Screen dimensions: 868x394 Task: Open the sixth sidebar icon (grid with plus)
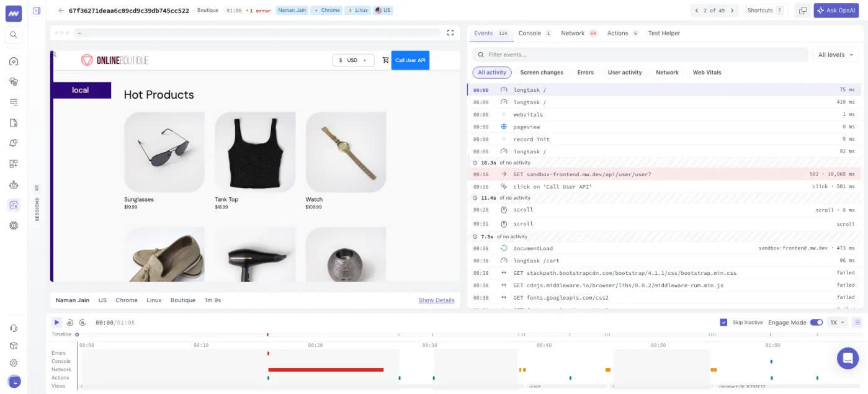(14, 164)
